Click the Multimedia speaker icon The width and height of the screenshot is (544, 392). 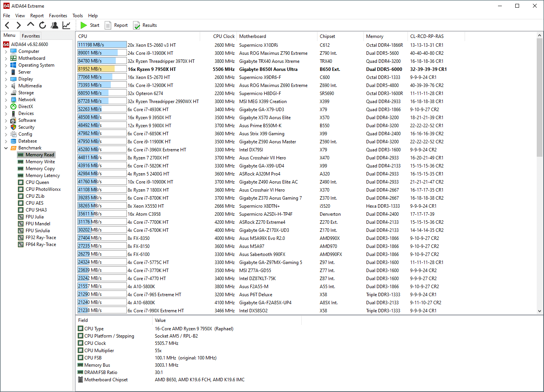(14, 86)
